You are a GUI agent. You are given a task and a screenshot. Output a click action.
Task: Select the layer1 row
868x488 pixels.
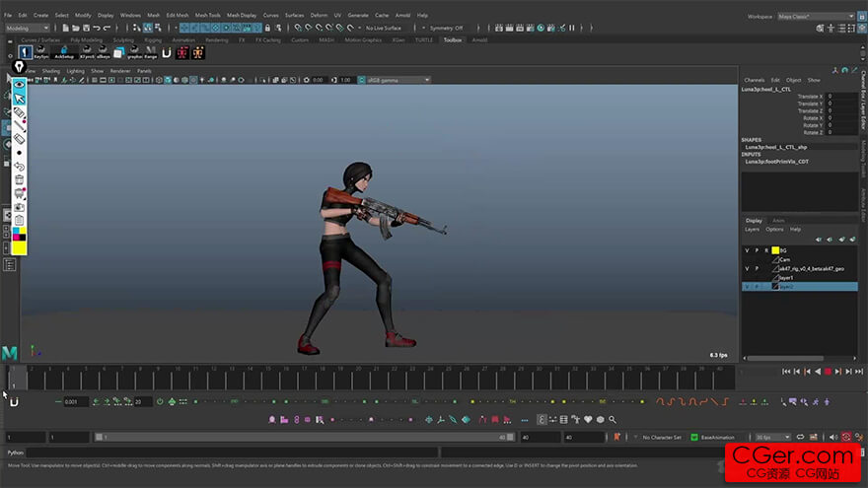[799, 277]
